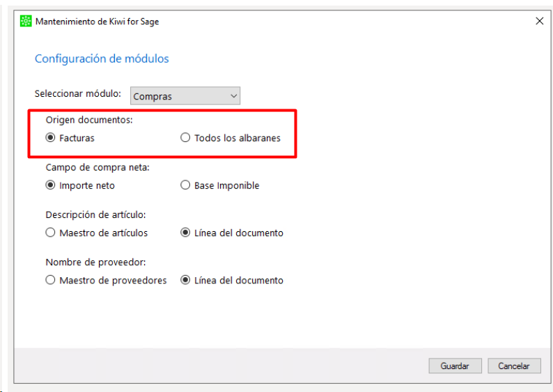Click the Seleccionar módulo label text
Image resolution: width=553 pixels, height=392 pixels.
click(x=77, y=93)
